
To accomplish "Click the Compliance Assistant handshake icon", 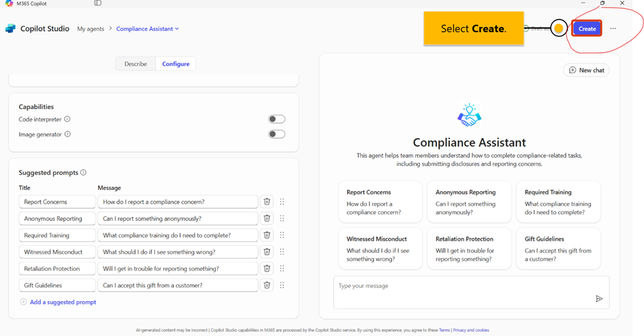I will pyautogui.click(x=469, y=115).
